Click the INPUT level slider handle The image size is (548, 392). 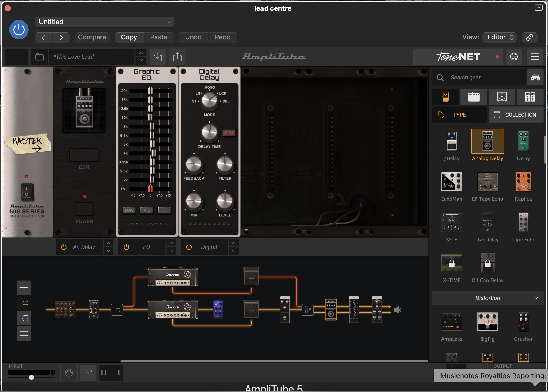[31, 377]
